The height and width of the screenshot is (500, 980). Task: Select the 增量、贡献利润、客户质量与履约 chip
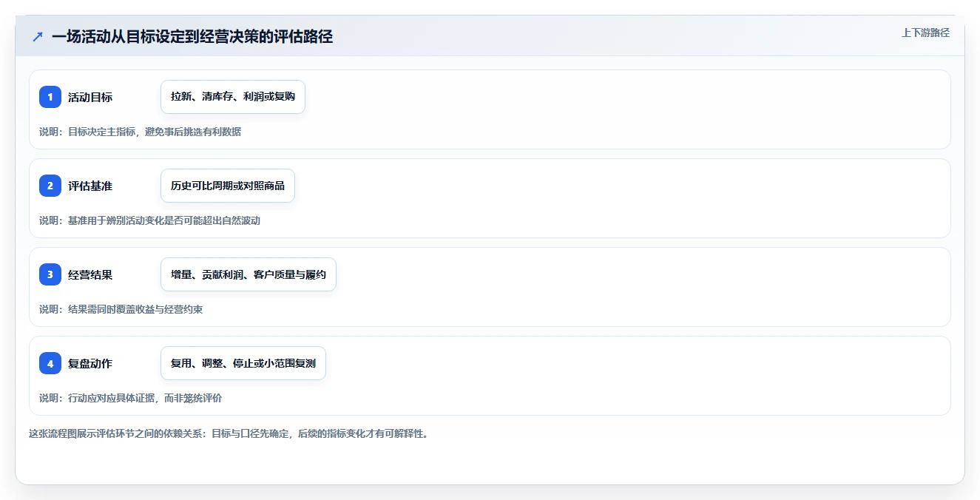point(249,274)
